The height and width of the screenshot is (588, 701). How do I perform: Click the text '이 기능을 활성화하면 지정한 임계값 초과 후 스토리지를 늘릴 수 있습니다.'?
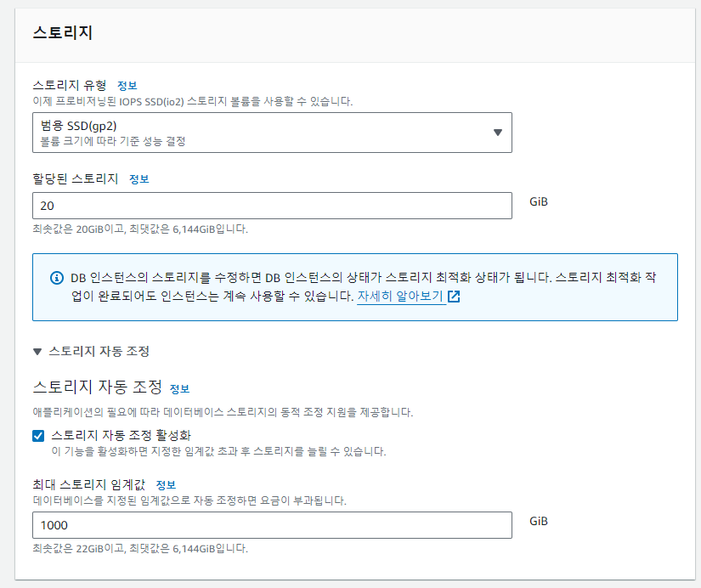[x=218, y=451]
